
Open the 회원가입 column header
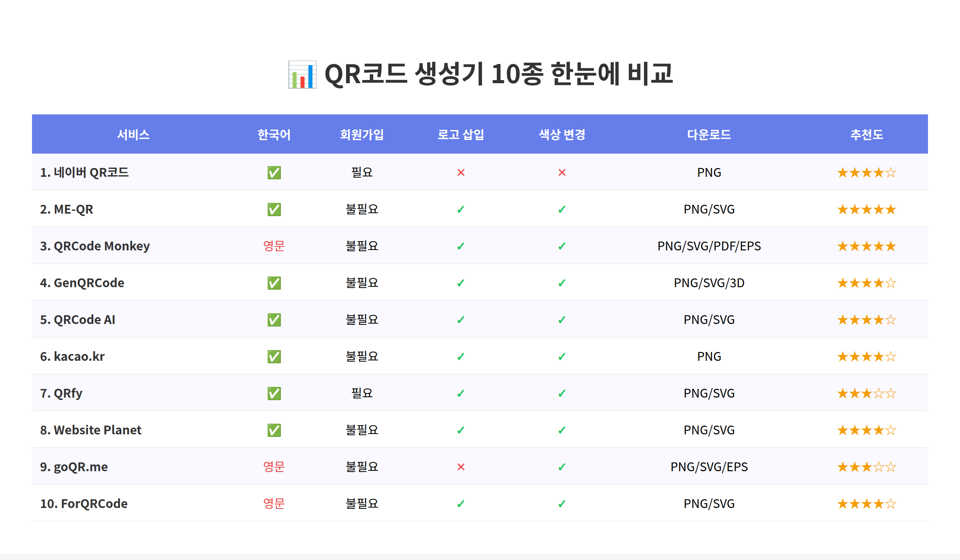tap(362, 135)
